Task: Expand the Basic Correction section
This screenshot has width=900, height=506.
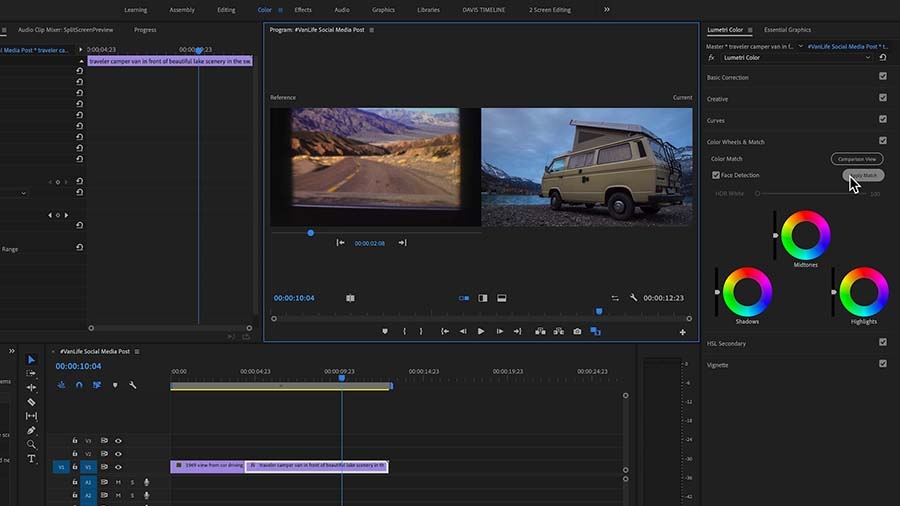Action: (x=727, y=77)
